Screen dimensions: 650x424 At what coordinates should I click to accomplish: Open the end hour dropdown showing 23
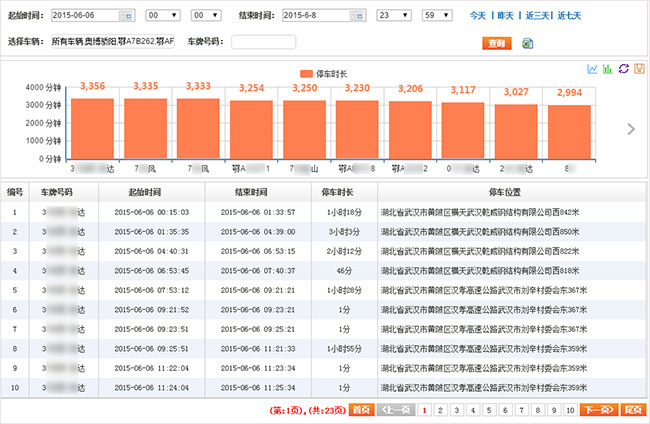(394, 15)
